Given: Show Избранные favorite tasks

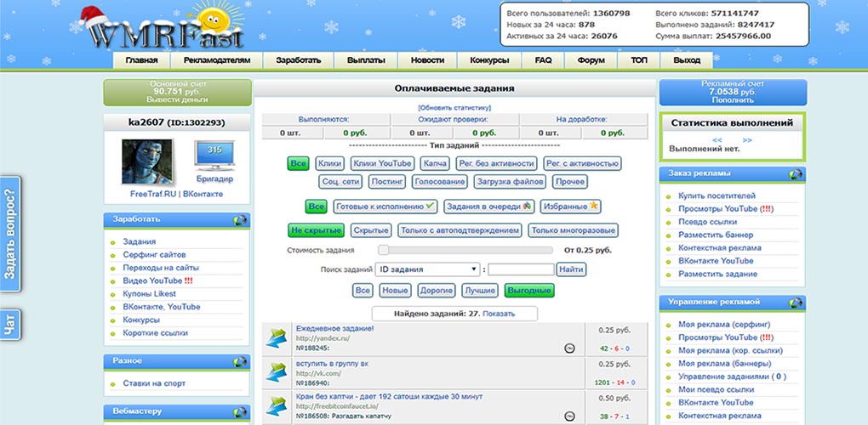Looking at the screenshot, I should click(571, 207).
